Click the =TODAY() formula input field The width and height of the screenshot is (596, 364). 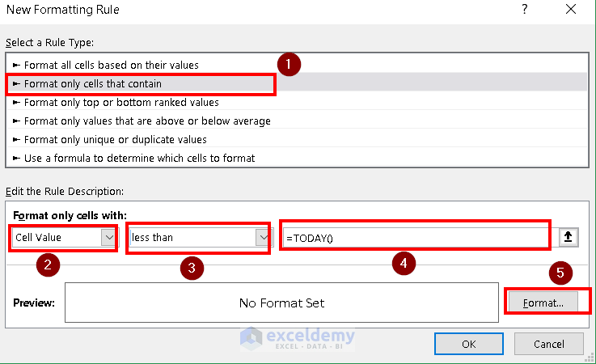pos(414,238)
